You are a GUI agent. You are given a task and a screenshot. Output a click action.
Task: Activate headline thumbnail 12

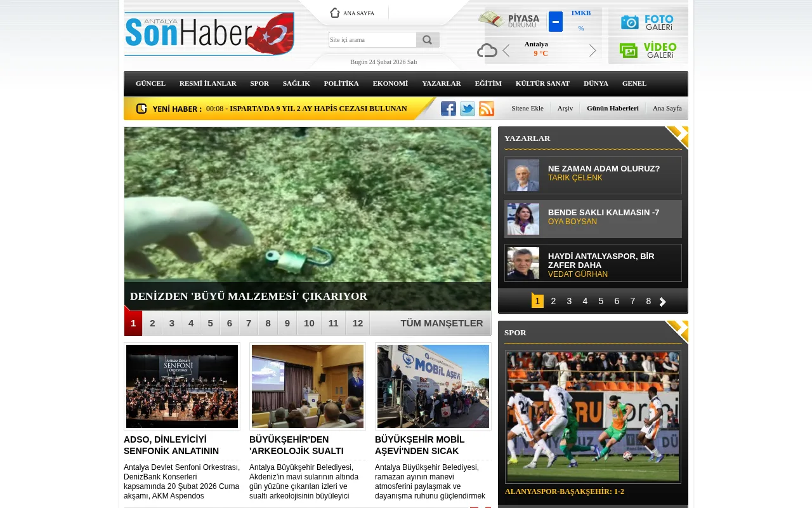point(357,323)
